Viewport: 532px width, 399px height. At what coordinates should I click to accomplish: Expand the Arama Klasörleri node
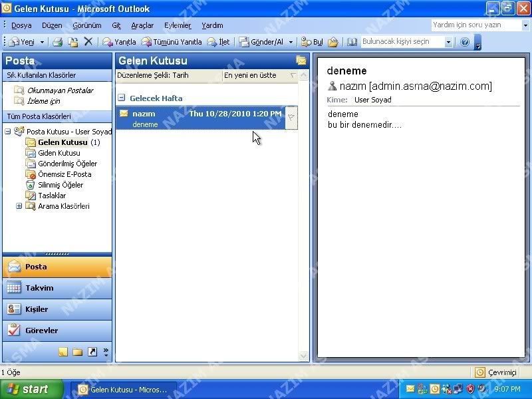[x=19, y=206]
